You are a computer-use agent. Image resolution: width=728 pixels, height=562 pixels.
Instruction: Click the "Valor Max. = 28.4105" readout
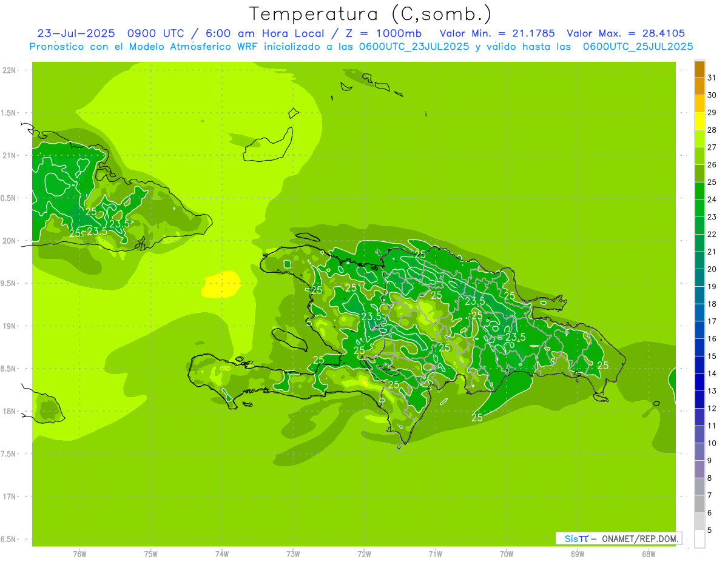[x=625, y=33]
